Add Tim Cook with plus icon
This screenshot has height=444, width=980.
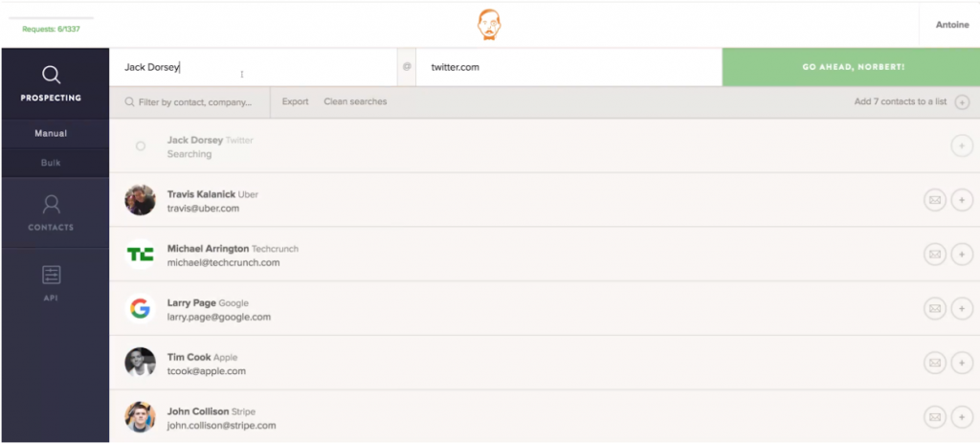(x=962, y=364)
